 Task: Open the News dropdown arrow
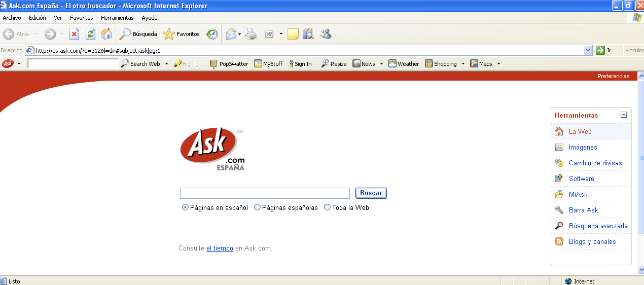tap(381, 64)
